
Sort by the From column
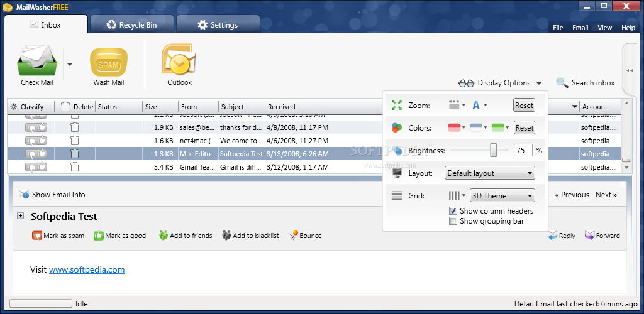coord(198,107)
